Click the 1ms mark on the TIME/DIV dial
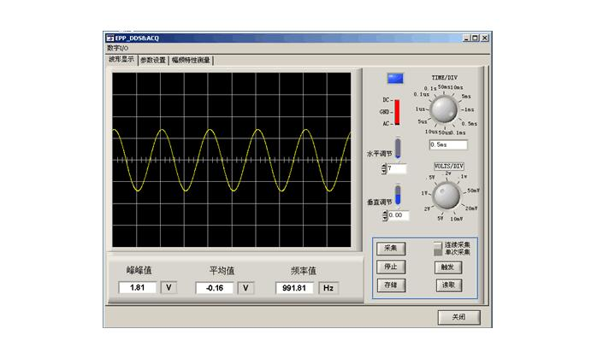This screenshot has height=364, width=609. 470,110
